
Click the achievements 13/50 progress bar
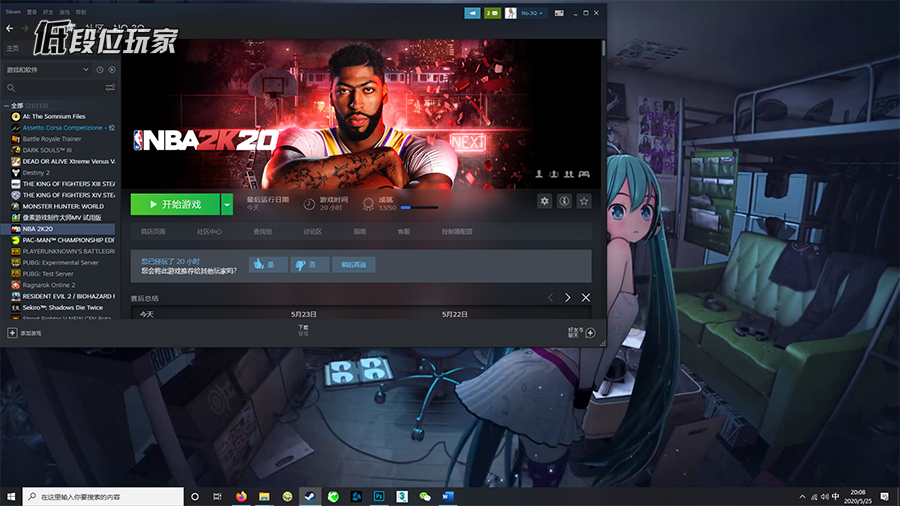(419, 208)
